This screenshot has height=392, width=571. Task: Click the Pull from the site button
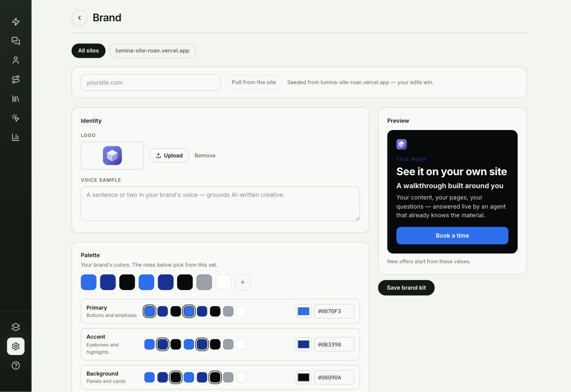pyautogui.click(x=254, y=82)
